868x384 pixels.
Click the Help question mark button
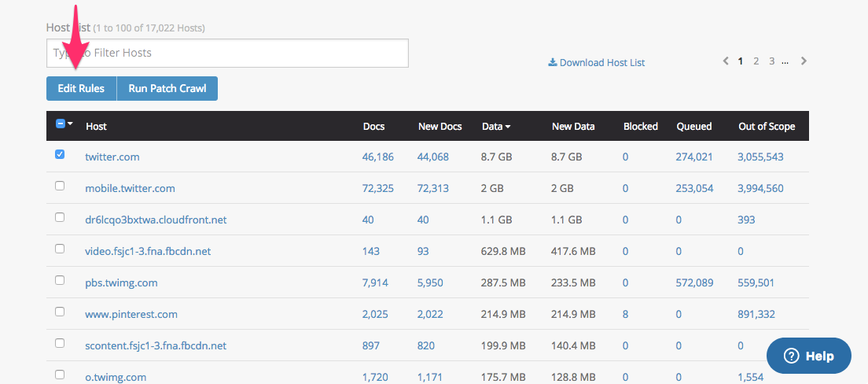(x=808, y=356)
